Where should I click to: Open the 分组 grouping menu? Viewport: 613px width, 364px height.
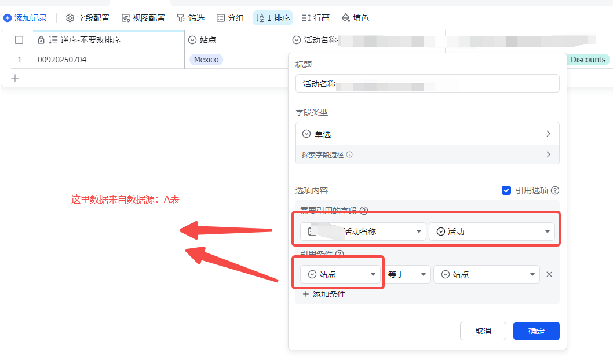point(230,18)
